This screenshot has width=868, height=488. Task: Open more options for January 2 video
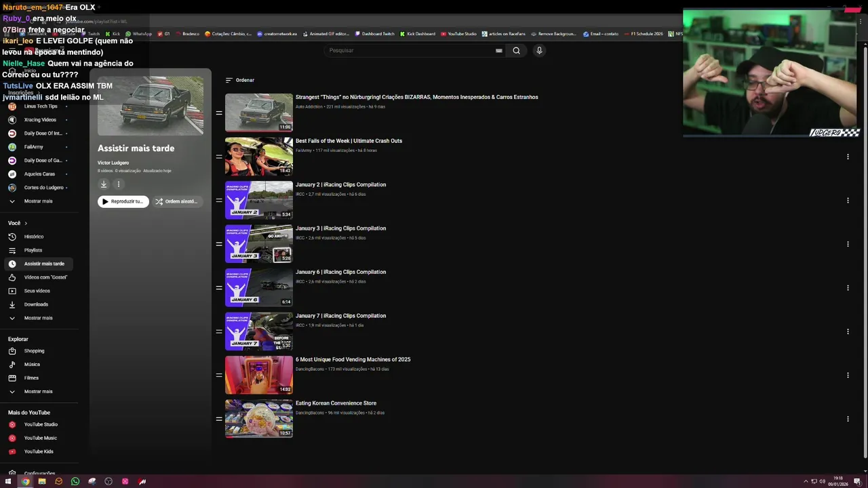(x=848, y=201)
